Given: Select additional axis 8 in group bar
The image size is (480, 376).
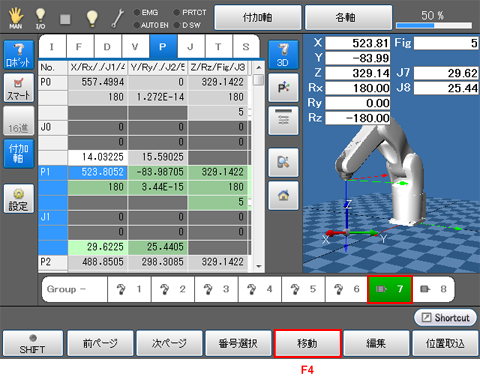Looking at the screenshot, I should point(433,289).
